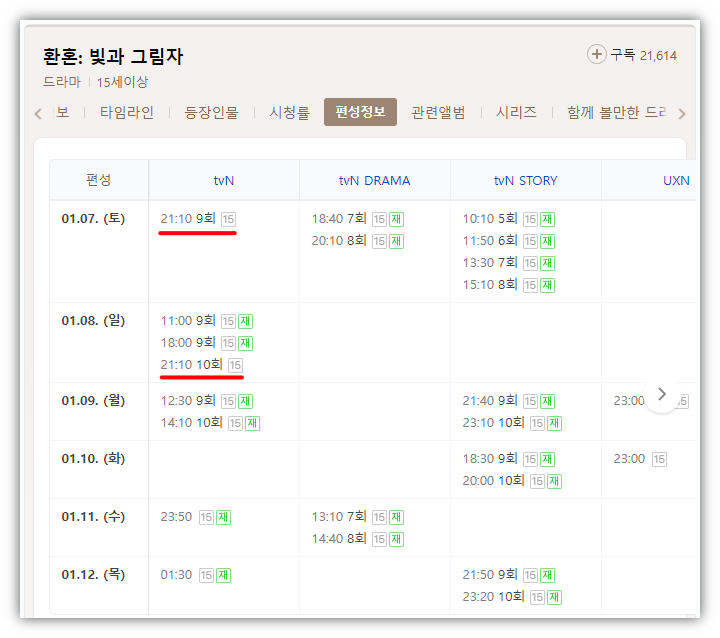Open the 등장인물 tab

click(211, 113)
